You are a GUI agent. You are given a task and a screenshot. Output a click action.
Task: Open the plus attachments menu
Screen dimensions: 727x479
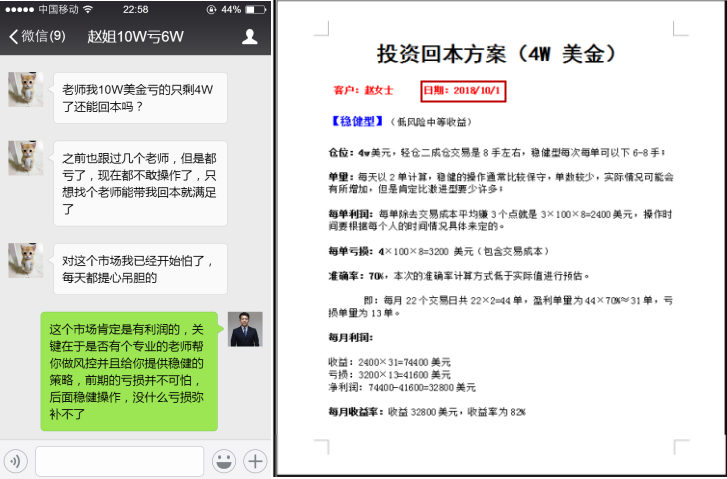[255, 461]
